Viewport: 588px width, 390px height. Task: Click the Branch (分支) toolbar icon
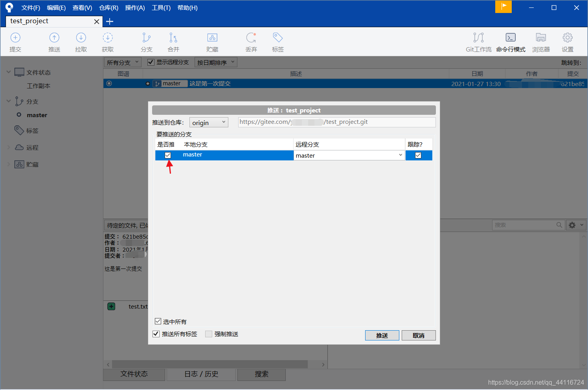coord(146,38)
